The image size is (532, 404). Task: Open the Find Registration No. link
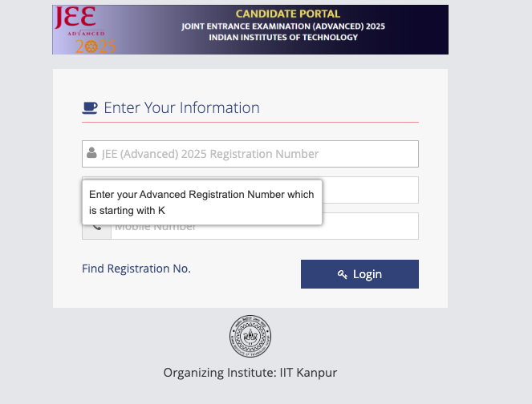click(x=136, y=269)
